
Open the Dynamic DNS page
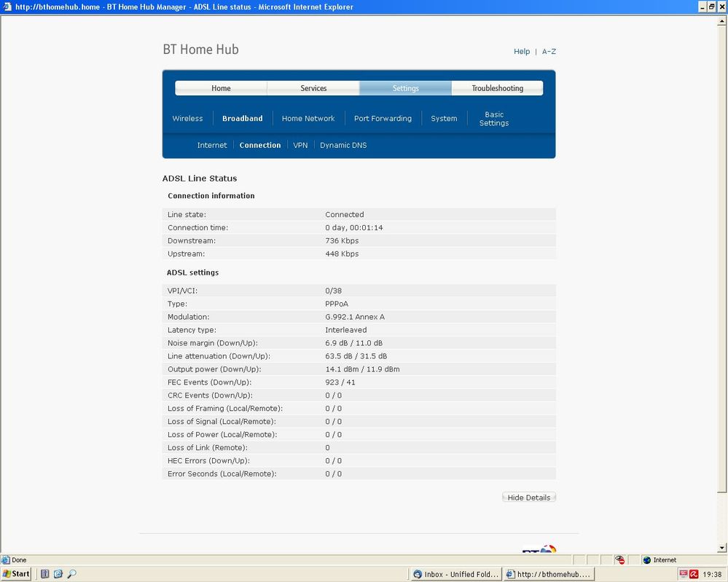tap(343, 145)
